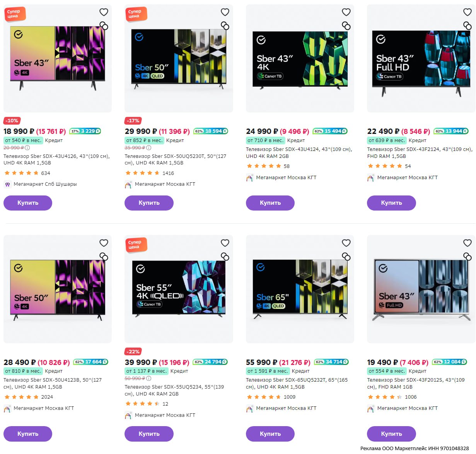Click the Sber 65" TV product image
Viewport: 476px width, 454px height.
(300, 288)
